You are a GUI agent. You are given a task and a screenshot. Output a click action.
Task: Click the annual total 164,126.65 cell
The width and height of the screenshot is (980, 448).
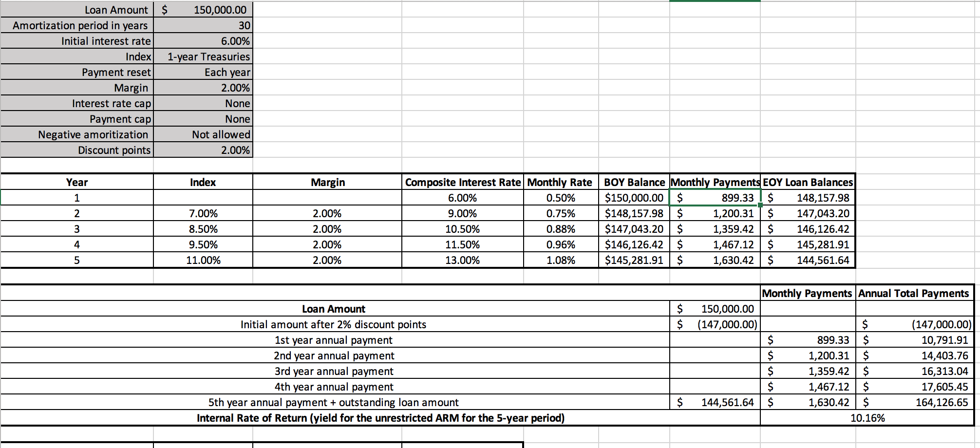coord(914,402)
